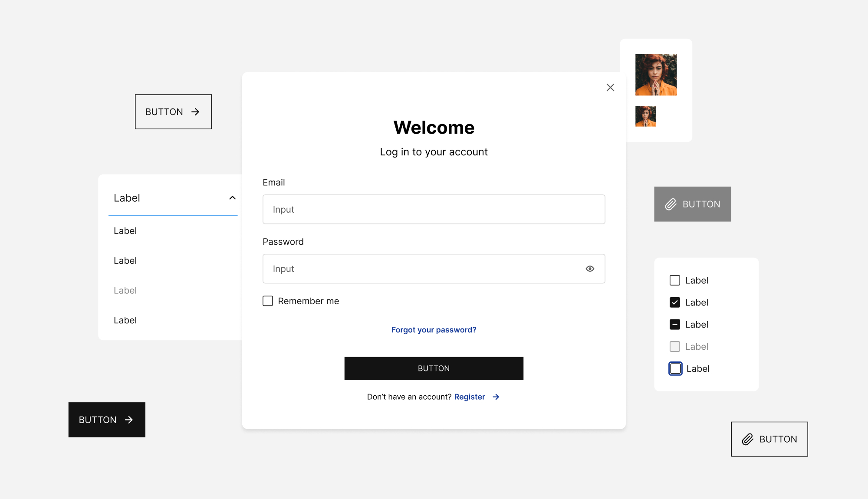Check the Remember me checkbox
This screenshot has width=868, height=499.
coord(268,301)
